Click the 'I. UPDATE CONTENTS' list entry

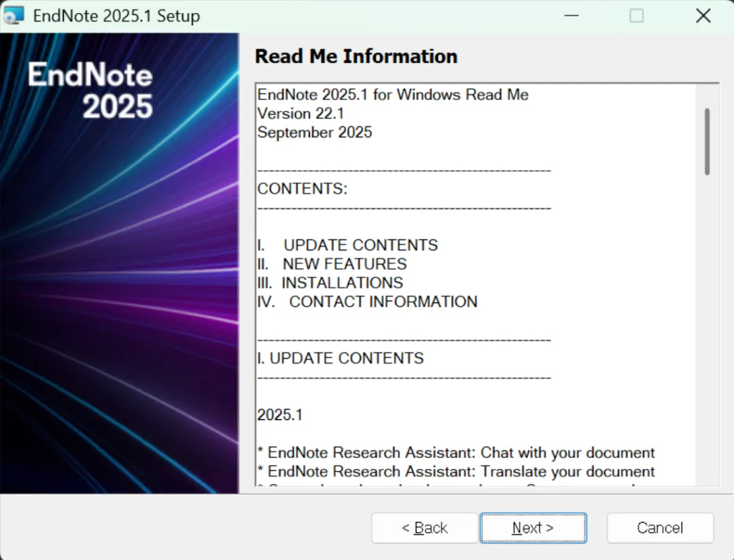click(347, 245)
